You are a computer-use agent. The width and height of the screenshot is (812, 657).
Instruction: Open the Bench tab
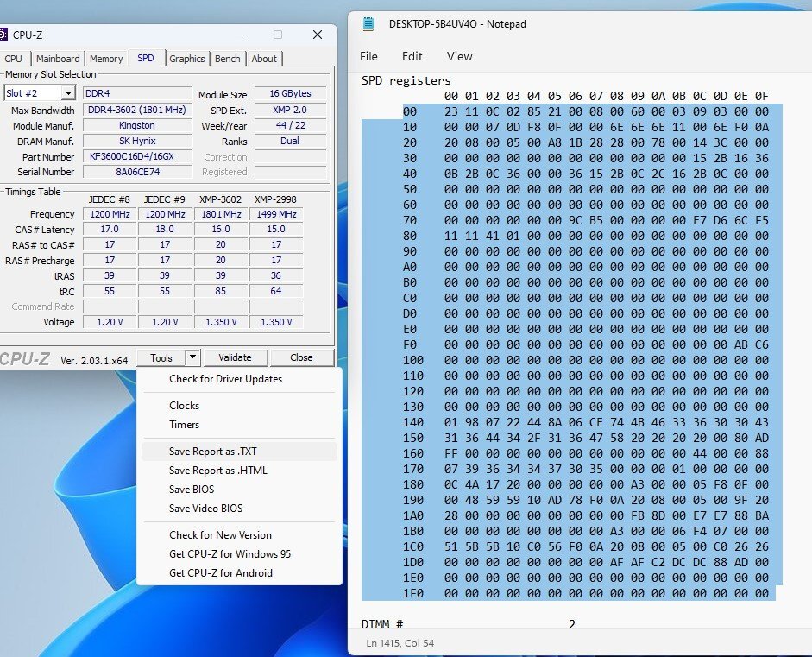click(x=227, y=59)
